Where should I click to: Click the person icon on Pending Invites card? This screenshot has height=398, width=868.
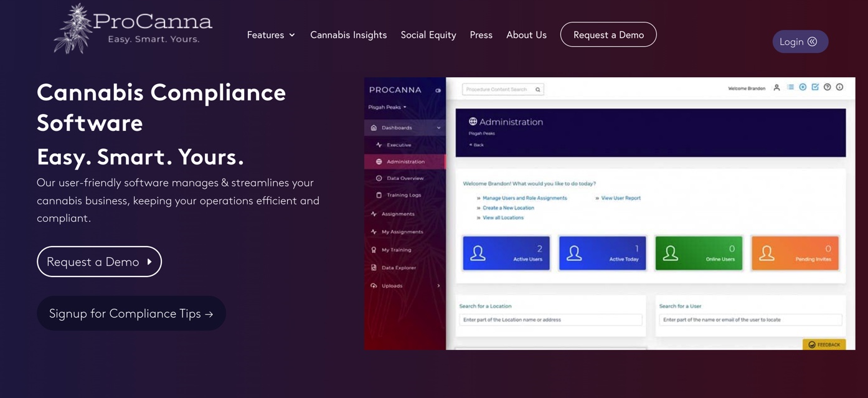tap(767, 253)
